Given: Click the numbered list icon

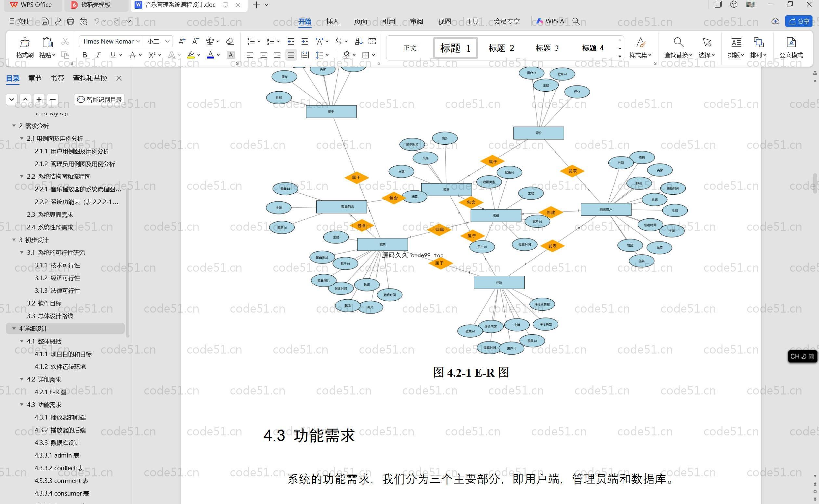Looking at the screenshot, I should [x=271, y=41].
